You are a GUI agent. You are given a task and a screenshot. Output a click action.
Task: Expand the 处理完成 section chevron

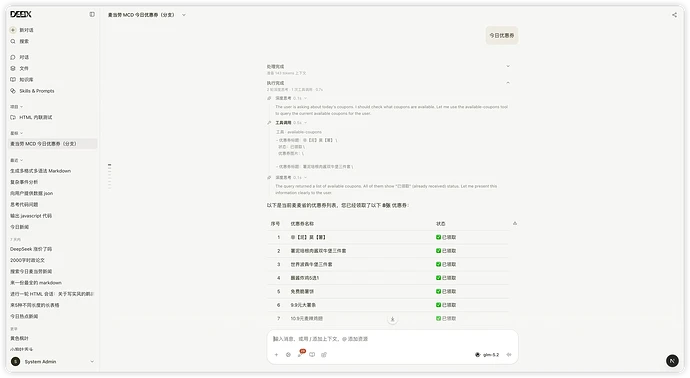[x=508, y=66]
